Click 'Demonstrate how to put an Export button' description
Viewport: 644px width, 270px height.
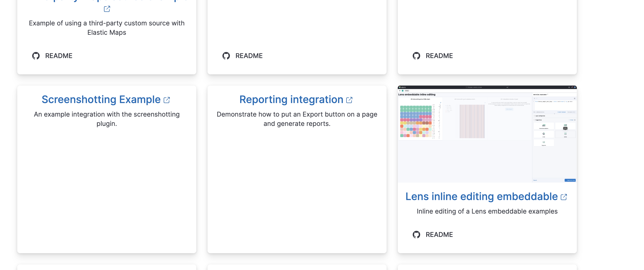click(x=297, y=119)
